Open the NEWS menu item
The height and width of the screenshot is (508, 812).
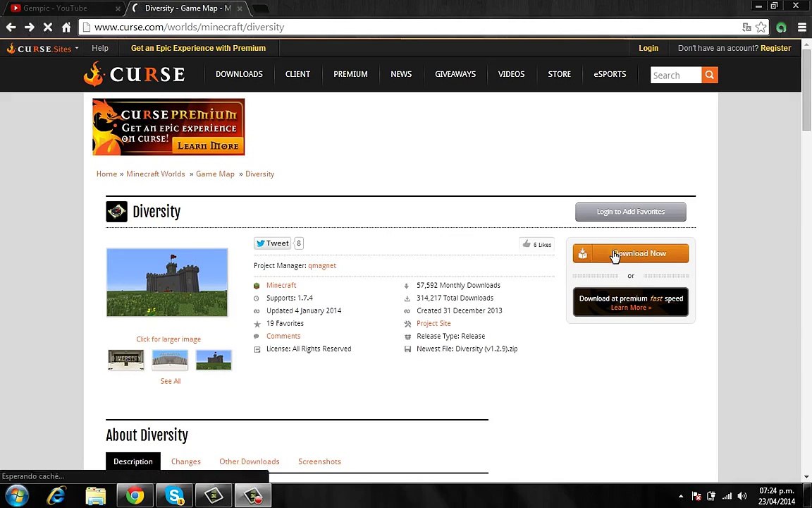click(x=401, y=74)
